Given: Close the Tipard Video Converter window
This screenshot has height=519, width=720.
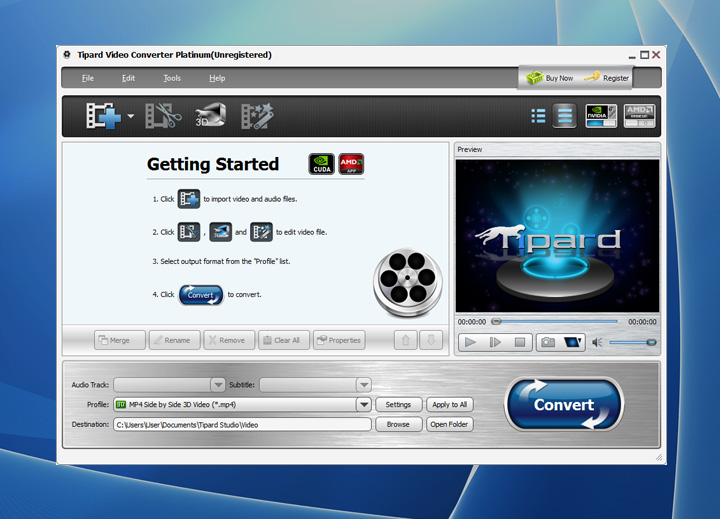Looking at the screenshot, I should coord(656,55).
